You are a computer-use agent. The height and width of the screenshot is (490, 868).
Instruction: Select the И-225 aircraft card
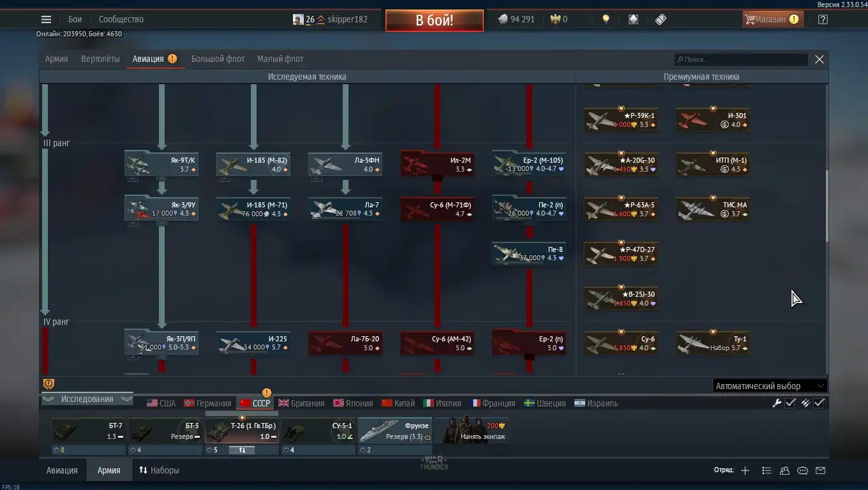pyautogui.click(x=253, y=343)
